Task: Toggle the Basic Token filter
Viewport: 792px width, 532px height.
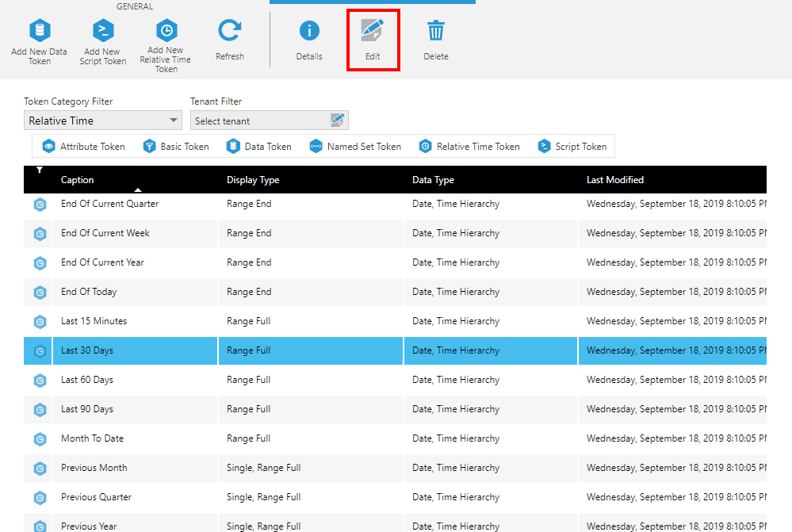Action: pyautogui.click(x=176, y=147)
